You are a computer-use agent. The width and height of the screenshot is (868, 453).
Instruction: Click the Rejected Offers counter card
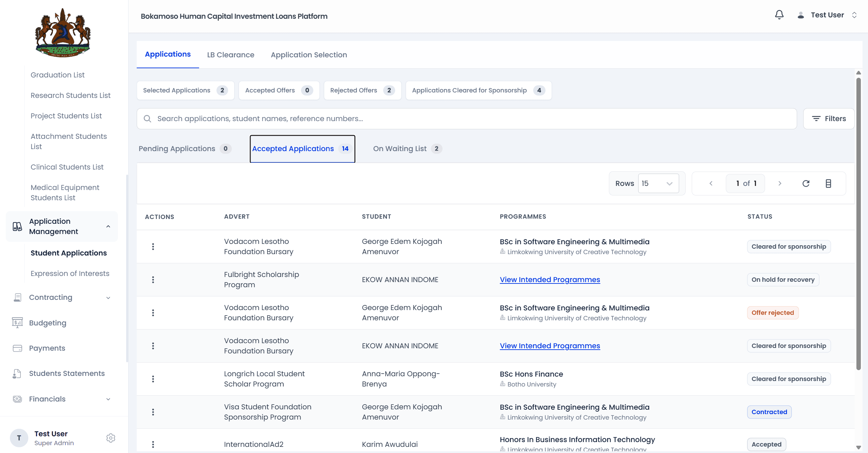point(362,90)
